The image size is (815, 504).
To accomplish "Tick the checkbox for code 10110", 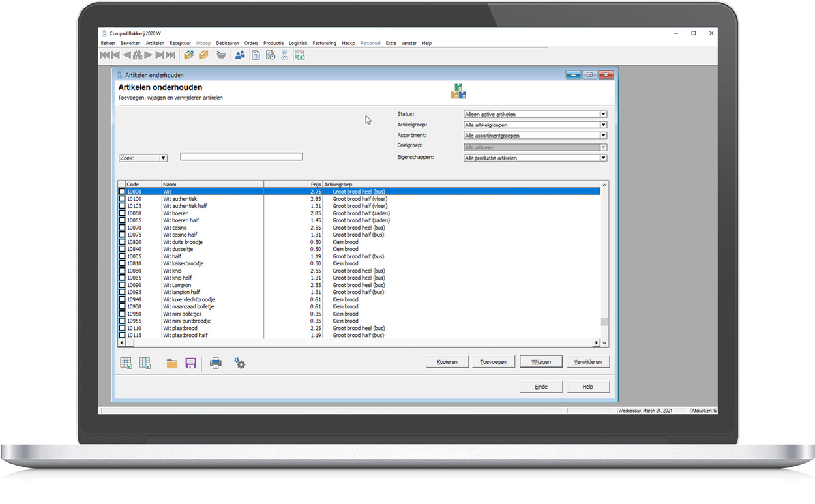I will pyautogui.click(x=122, y=328).
